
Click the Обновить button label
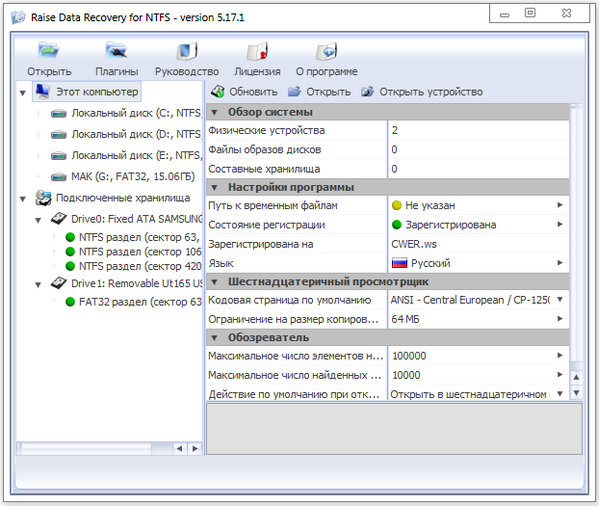253,92
